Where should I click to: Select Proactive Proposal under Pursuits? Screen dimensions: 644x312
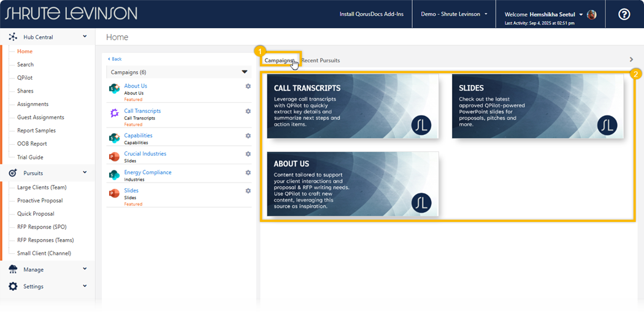point(40,200)
